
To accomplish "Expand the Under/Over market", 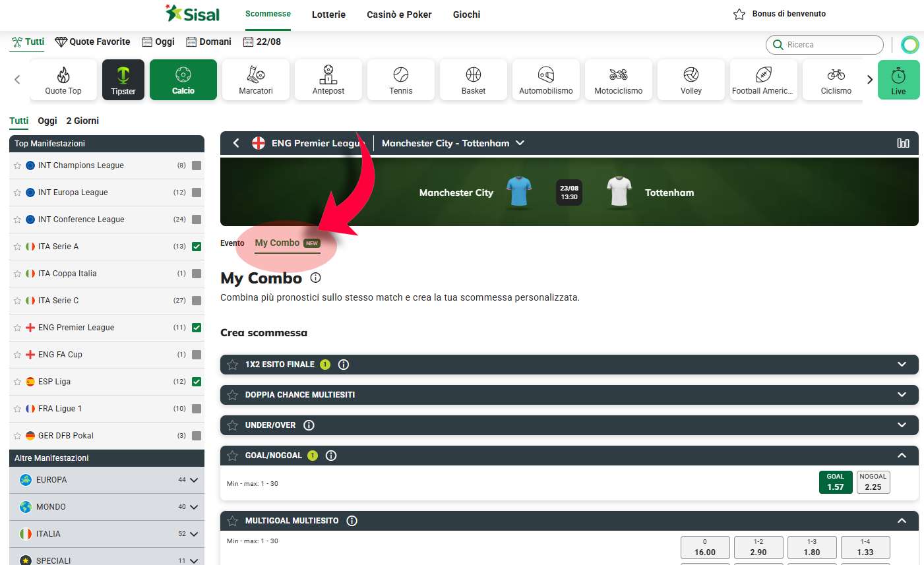I will point(902,425).
